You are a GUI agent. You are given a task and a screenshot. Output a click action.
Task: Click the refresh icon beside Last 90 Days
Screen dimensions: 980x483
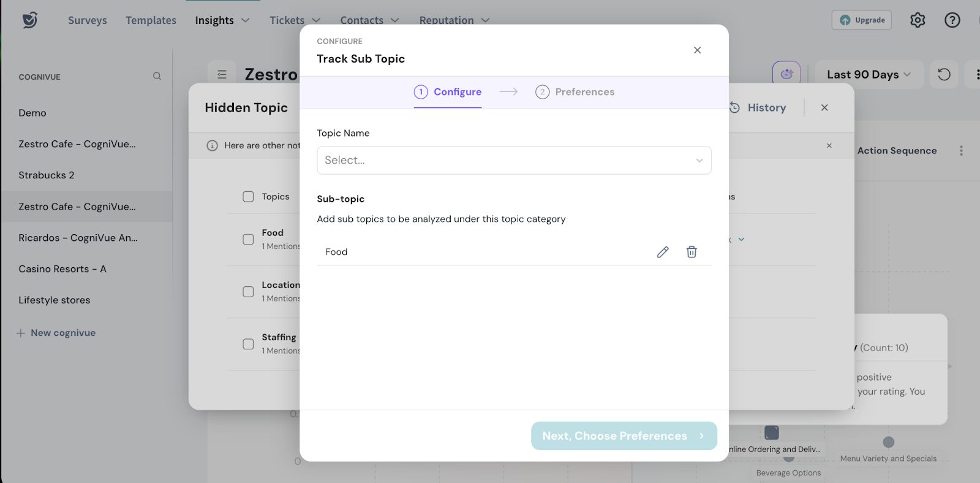[944, 75]
